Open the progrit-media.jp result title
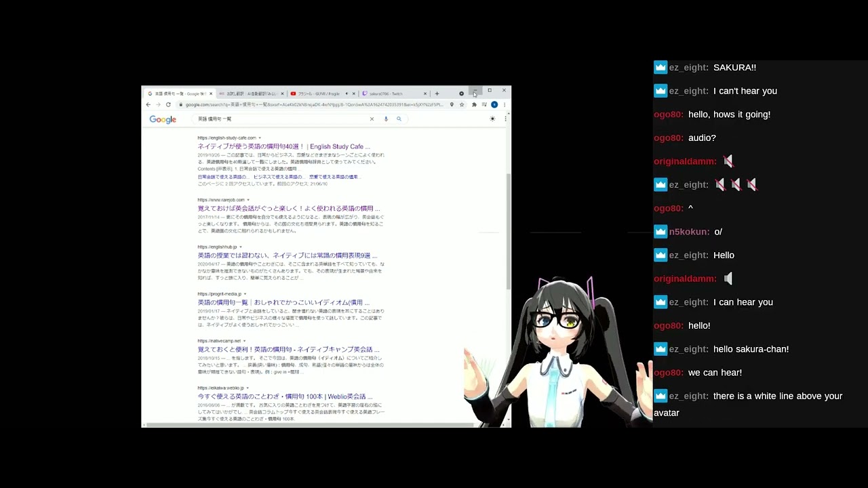This screenshot has width=868, height=488. point(283,302)
